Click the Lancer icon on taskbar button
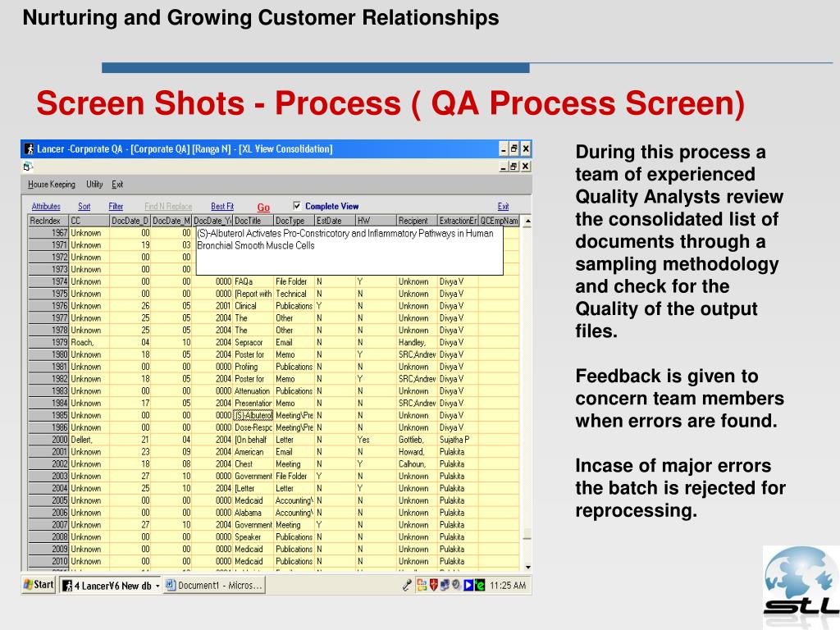The height and width of the screenshot is (630, 840). click(x=67, y=586)
